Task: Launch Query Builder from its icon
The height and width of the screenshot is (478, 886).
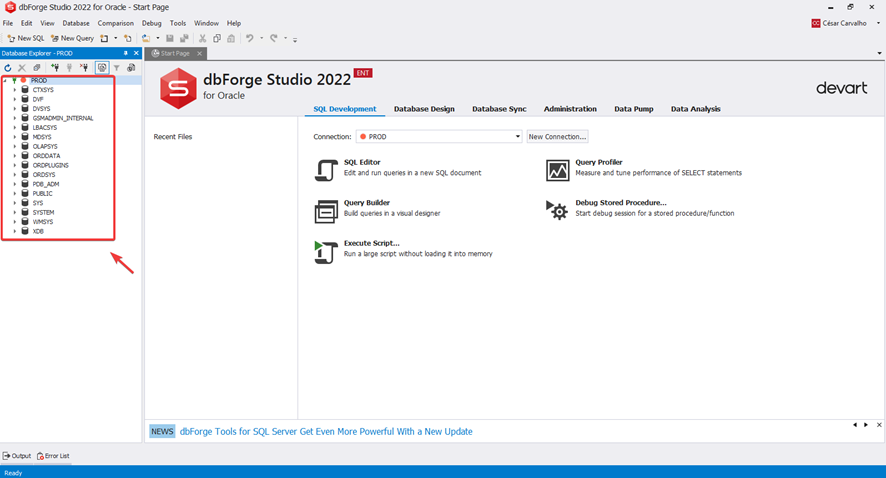Action: pyautogui.click(x=326, y=211)
